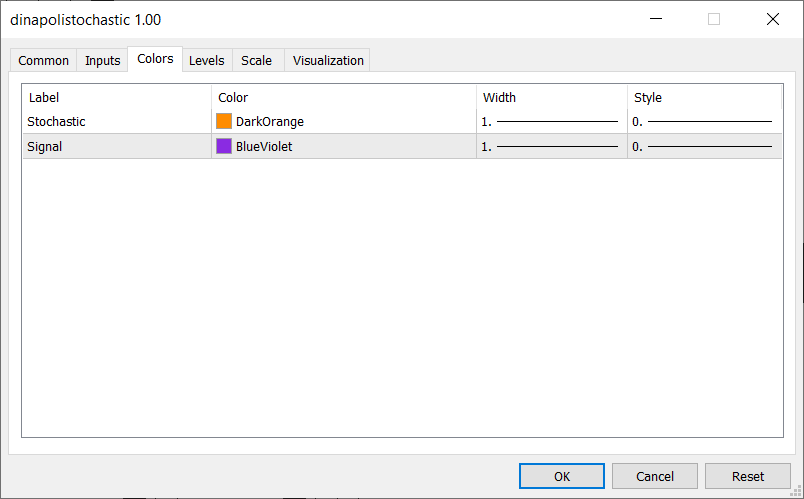The width and height of the screenshot is (804, 499).
Task: Open the Visualization tab
Action: [328, 61]
